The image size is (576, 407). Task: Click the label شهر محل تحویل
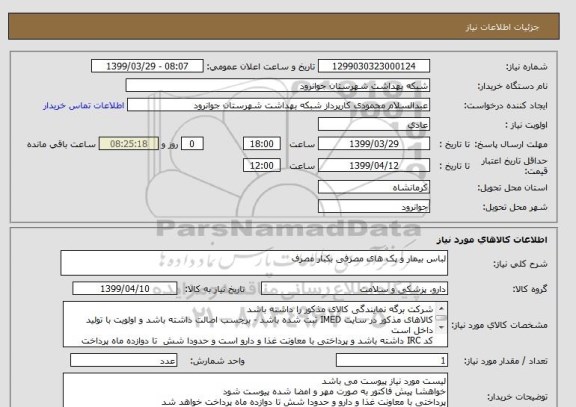515,207
